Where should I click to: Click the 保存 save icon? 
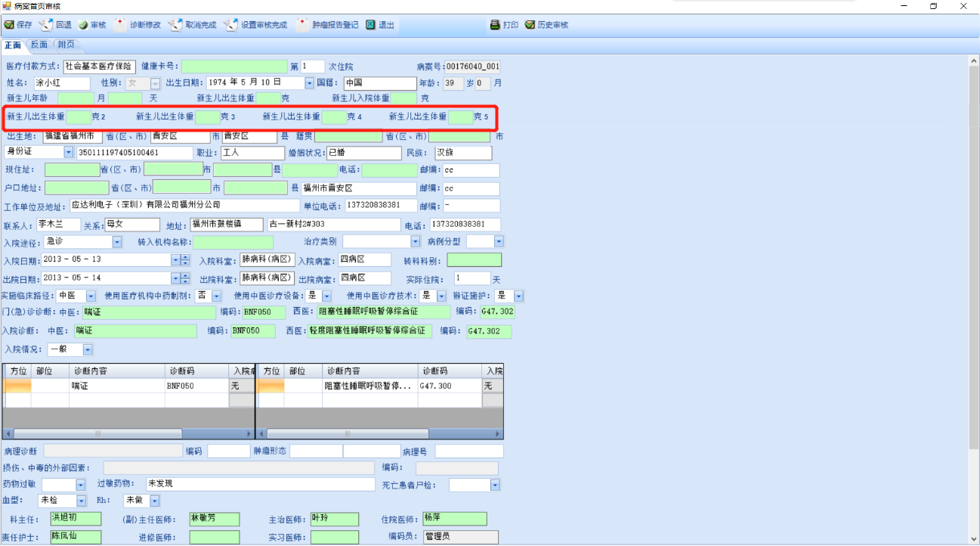(x=9, y=25)
